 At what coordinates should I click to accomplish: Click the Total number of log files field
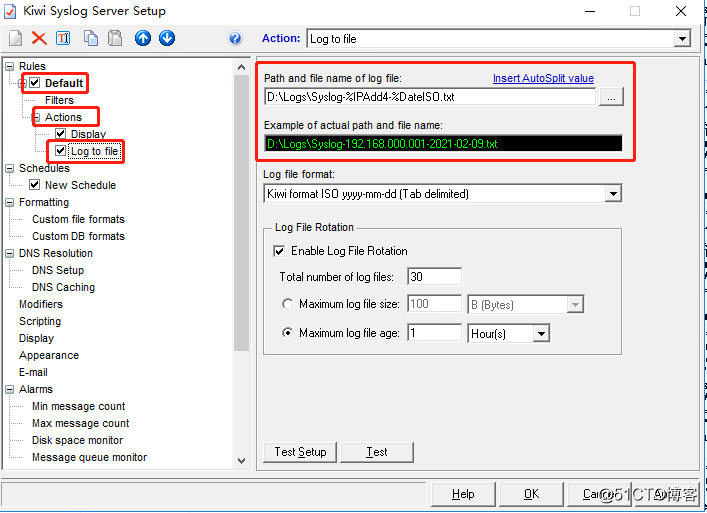coord(434,277)
